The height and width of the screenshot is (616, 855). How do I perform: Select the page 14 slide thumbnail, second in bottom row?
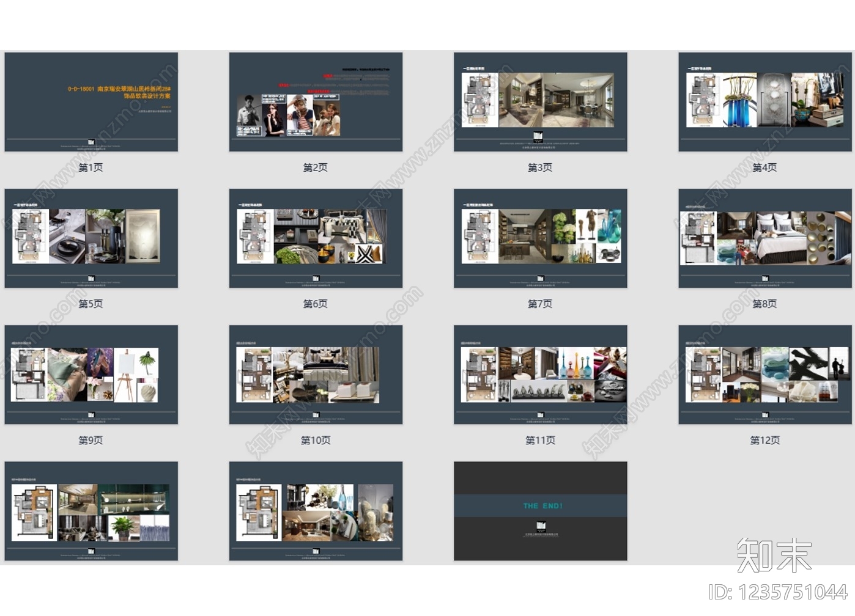[x=316, y=511]
